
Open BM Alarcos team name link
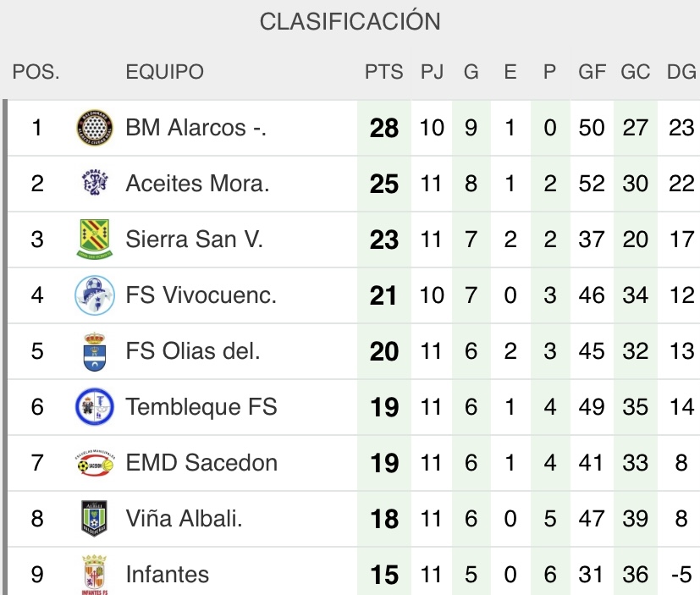196,128
